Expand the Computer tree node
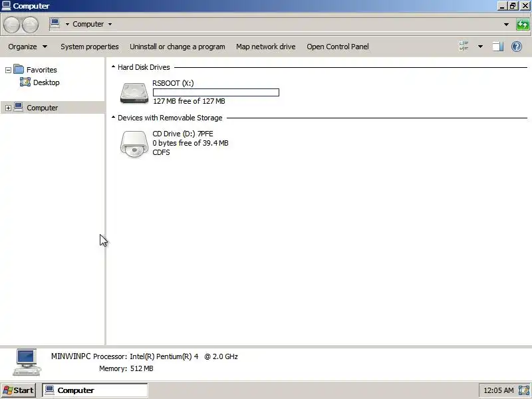The height and width of the screenshot is (399, 532). 8,108
